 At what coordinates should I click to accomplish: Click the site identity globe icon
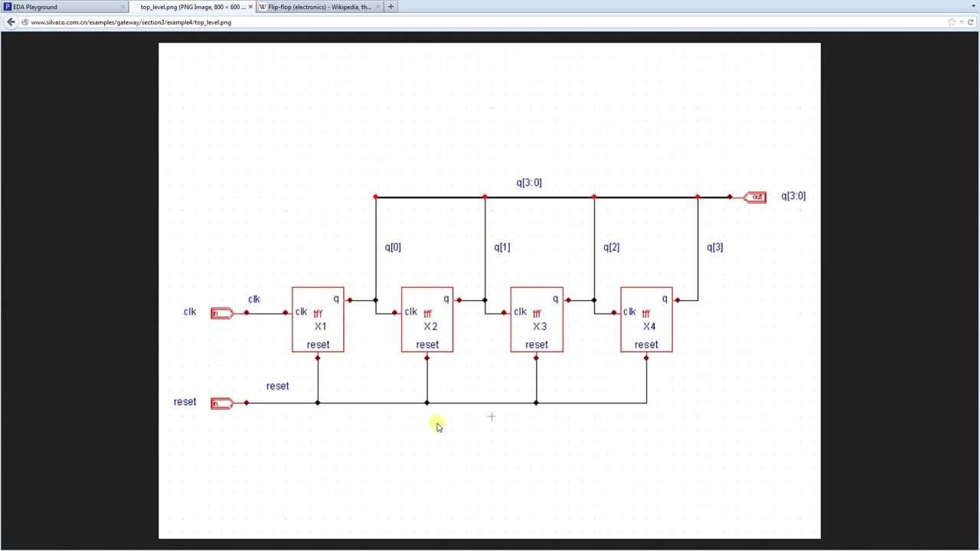click(x=25, y=22)
